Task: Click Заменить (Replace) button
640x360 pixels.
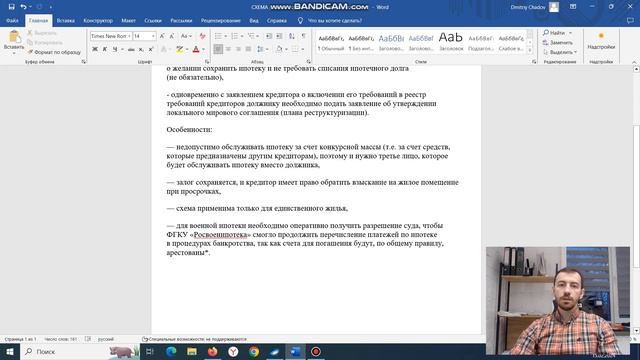Action: click(x=558, y=42)
